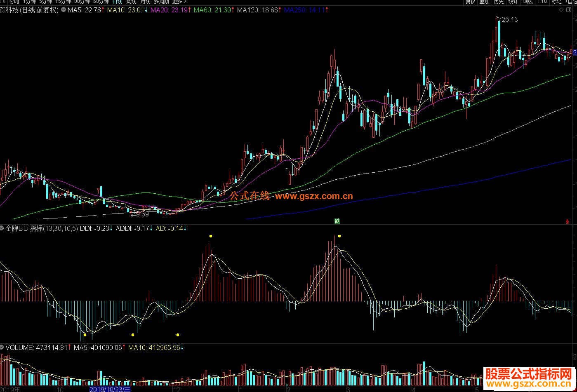577x392 pixels.
Task: Click the 金牌DDI指标(13,30,10,5) indicator name
Action: (x=41, y=228)
